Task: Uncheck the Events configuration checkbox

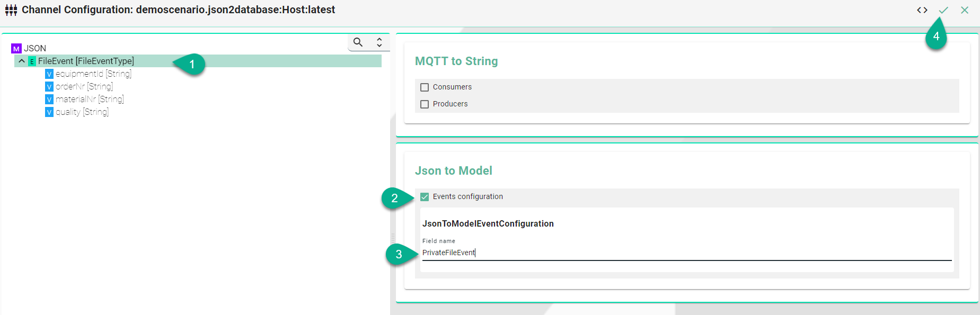Action: tap(425, 197)
